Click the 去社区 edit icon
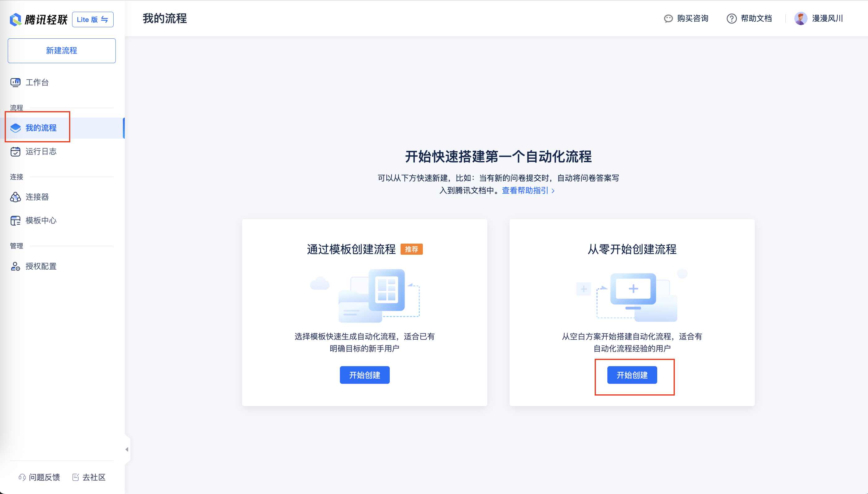 point(76,477)
